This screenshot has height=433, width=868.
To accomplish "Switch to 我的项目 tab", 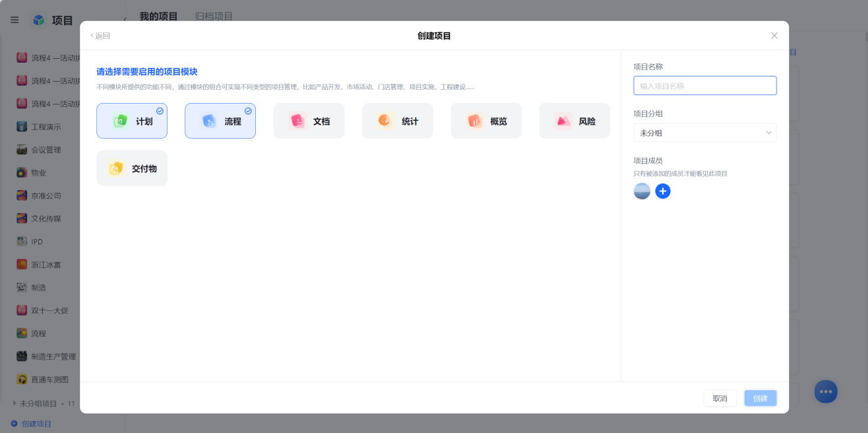I will point(158,16).
